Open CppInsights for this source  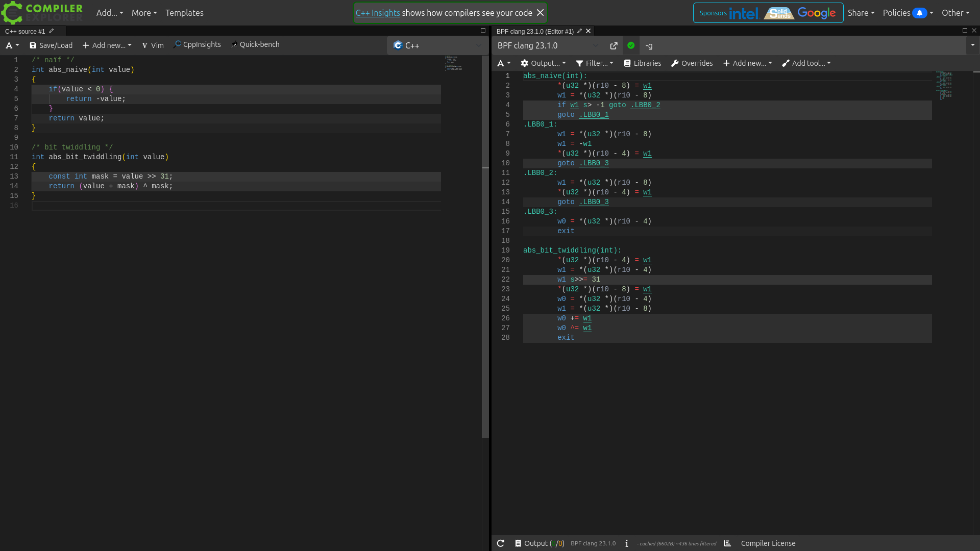click(197, 45)
